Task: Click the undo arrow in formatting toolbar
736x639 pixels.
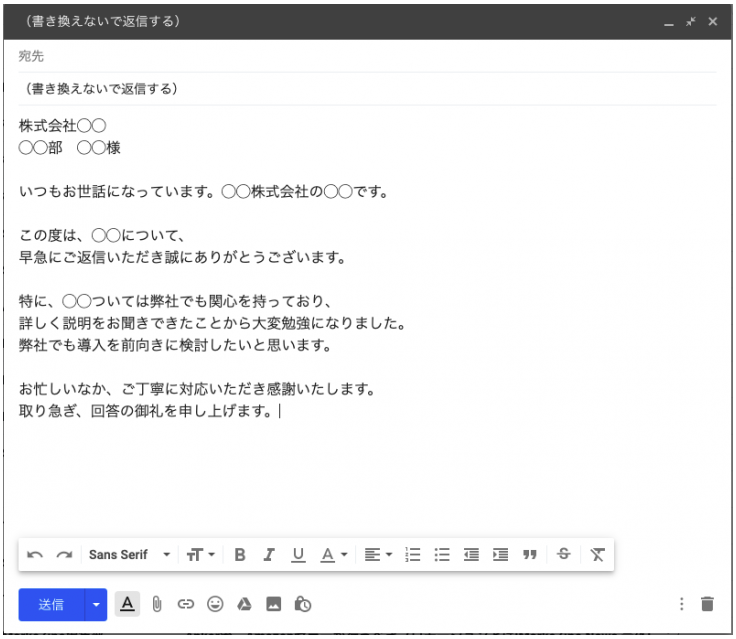Action: click(35, 554)
